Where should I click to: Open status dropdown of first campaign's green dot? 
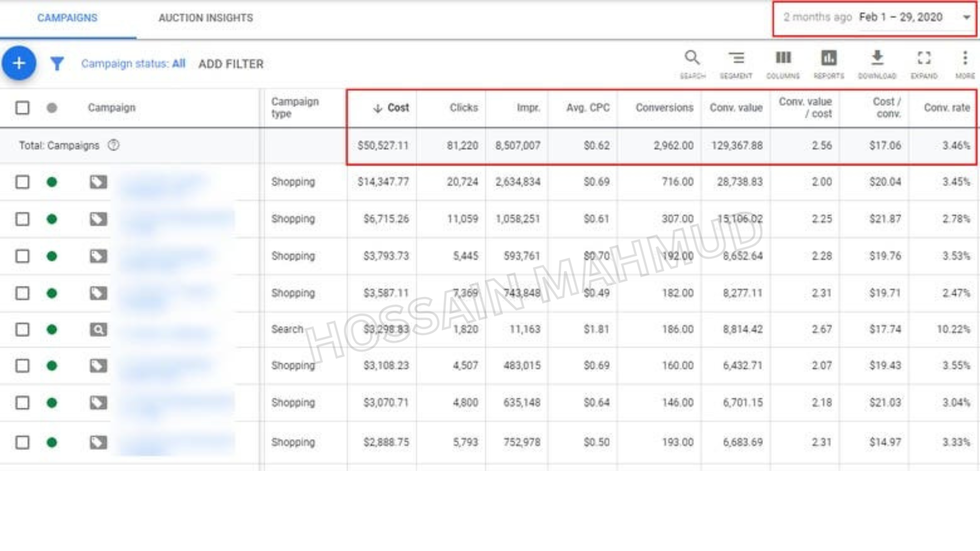(52, 182)
